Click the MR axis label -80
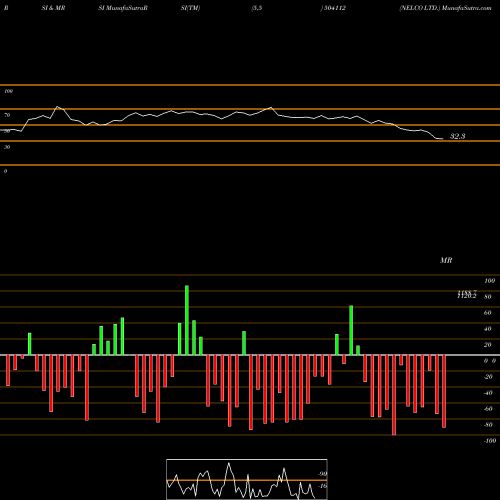This screenshot has height=500, width=500. (x=488, y=425)
